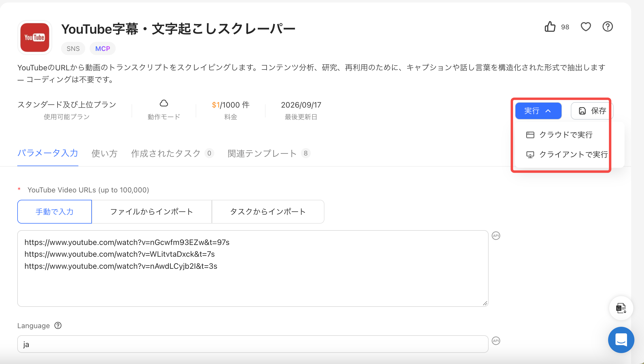This screenshot has height=364, width=644.
Task: Click the page title YouTube字幕・文字起こしスクレーパー
Action: (178, 29)
